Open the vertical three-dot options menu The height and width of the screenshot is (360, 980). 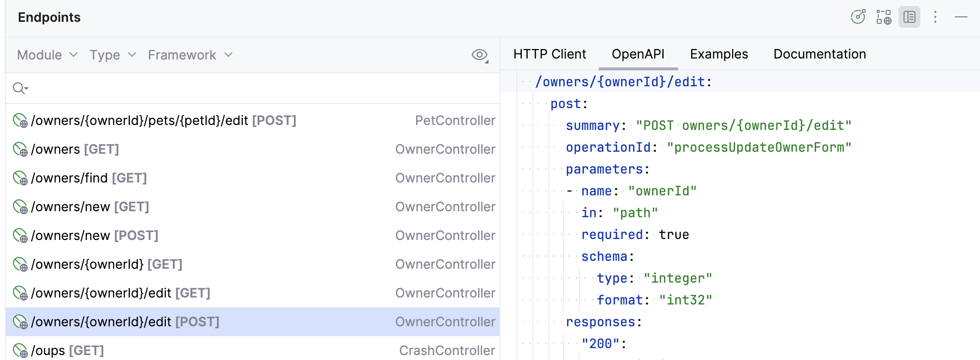(935, 17)
